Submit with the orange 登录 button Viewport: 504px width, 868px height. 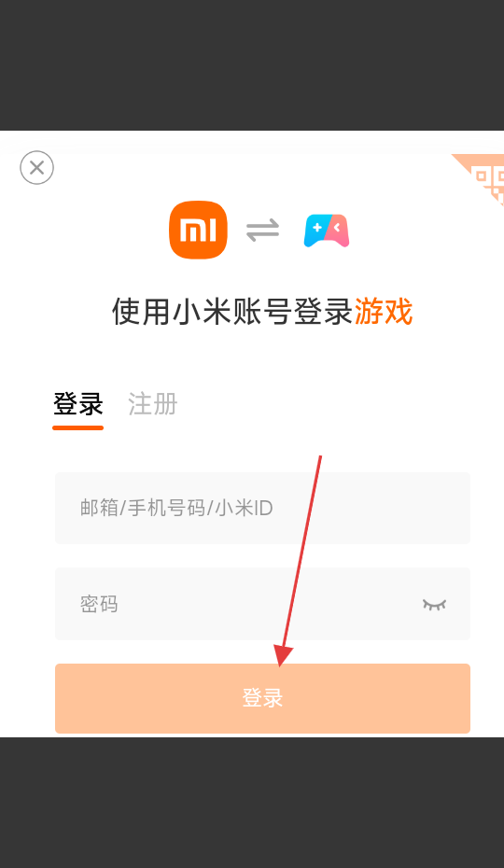coord(262,698)
